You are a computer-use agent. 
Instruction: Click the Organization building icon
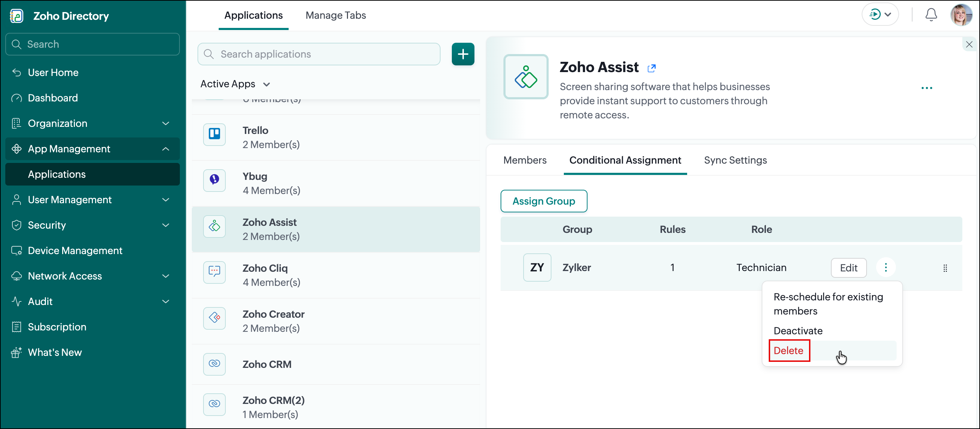(x=16, y=123)
